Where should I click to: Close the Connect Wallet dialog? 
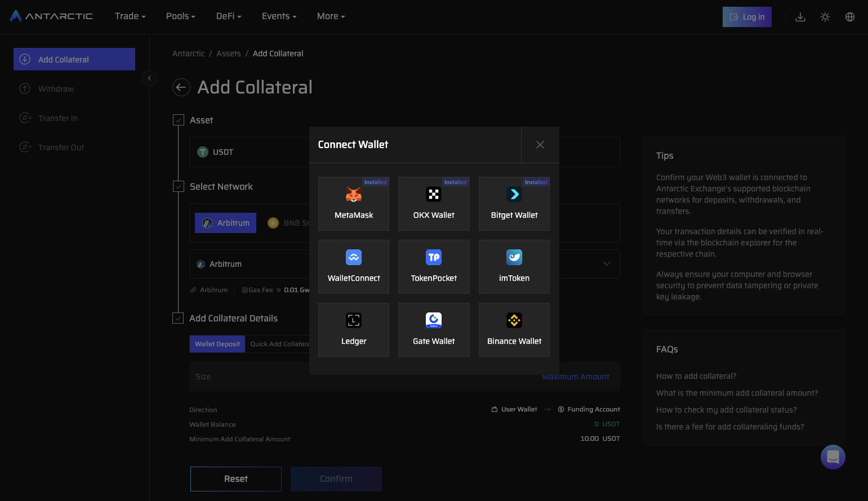[x=540, y=145]
